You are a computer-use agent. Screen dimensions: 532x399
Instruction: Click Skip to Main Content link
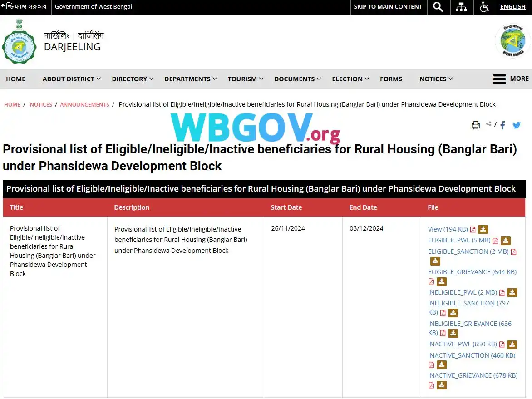(x=388, y=6)
